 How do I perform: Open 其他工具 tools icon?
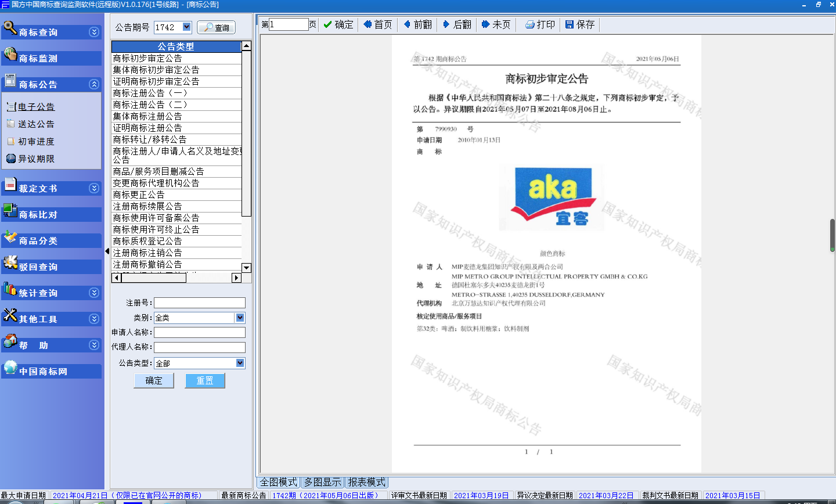click(x=10, y=315)
